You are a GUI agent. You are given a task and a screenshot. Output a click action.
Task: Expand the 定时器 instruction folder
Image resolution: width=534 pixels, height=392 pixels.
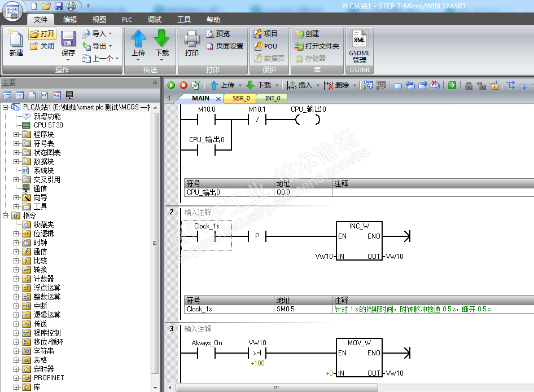[16, 369]
